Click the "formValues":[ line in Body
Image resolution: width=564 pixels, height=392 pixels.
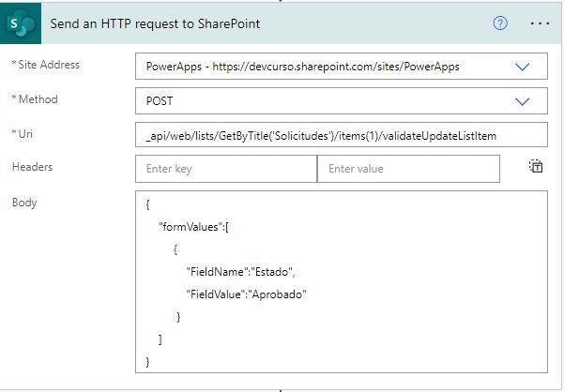(193, 227)
